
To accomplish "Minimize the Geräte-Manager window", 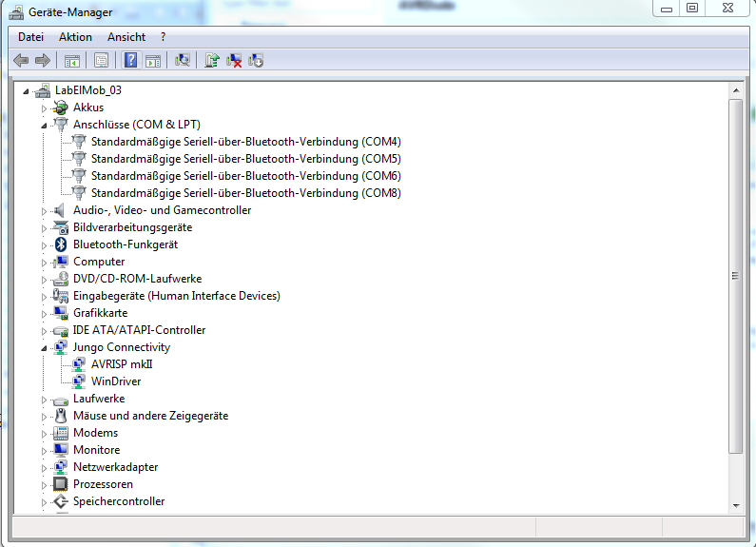I will pos(667,8).
